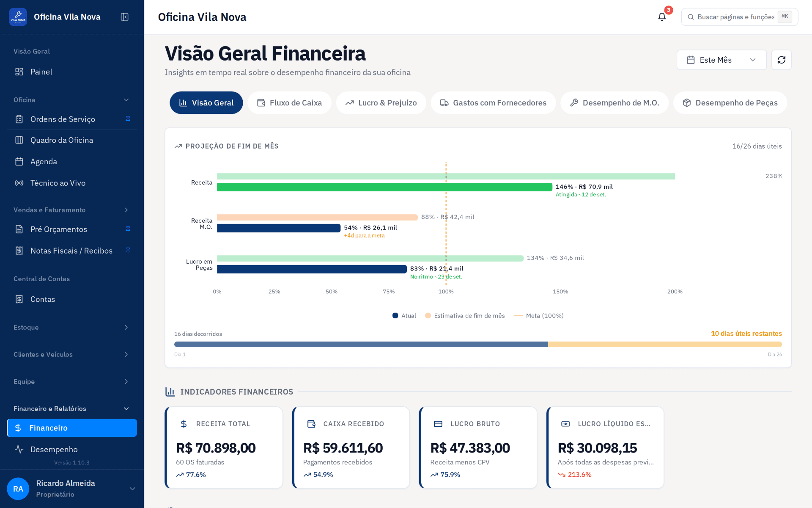Unpin Notas Fiscais / Recibos pin icon

(128, 251)
